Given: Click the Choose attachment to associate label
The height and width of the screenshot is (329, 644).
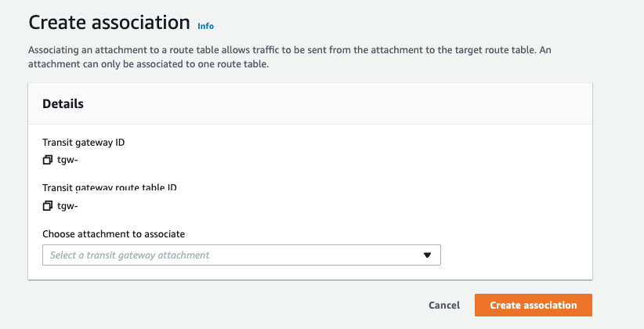Looking at the screenshot, I should tap(114, 233).
